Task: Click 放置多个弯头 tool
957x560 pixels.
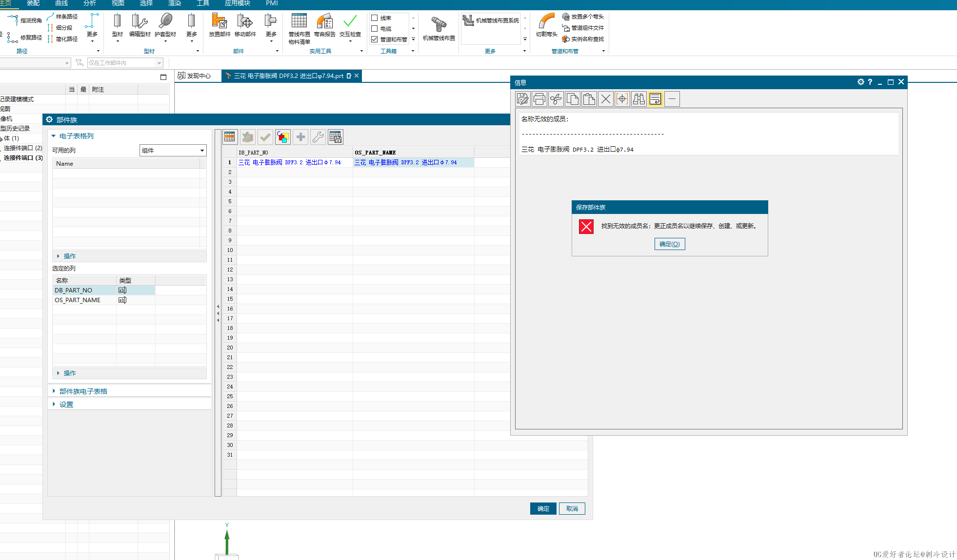Action: [x=583, y=17]
